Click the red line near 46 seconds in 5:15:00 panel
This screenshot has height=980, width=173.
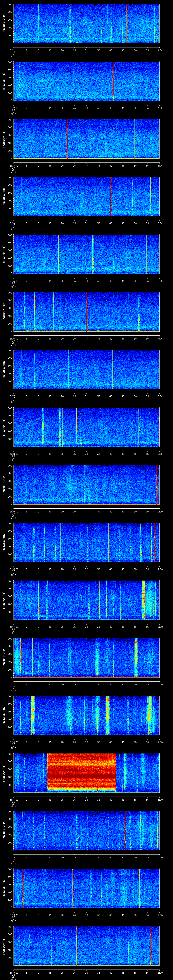pos(126,831)
